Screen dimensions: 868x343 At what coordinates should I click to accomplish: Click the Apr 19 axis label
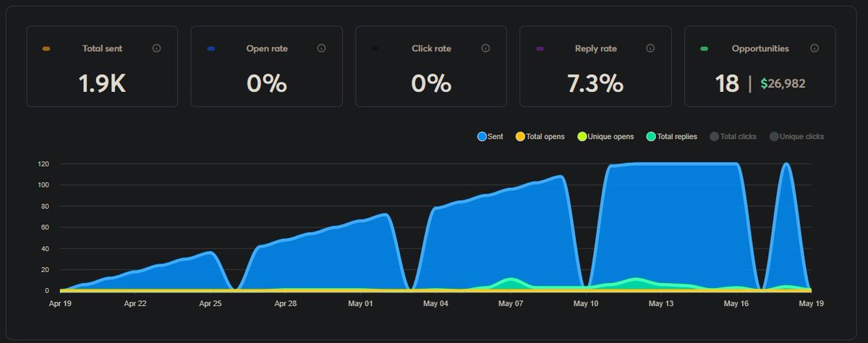pyautogui.click(x=61, y=304)
